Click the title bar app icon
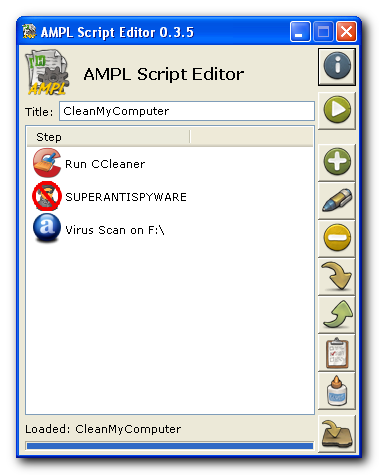The image size is (379, 475). pos(29,32)
